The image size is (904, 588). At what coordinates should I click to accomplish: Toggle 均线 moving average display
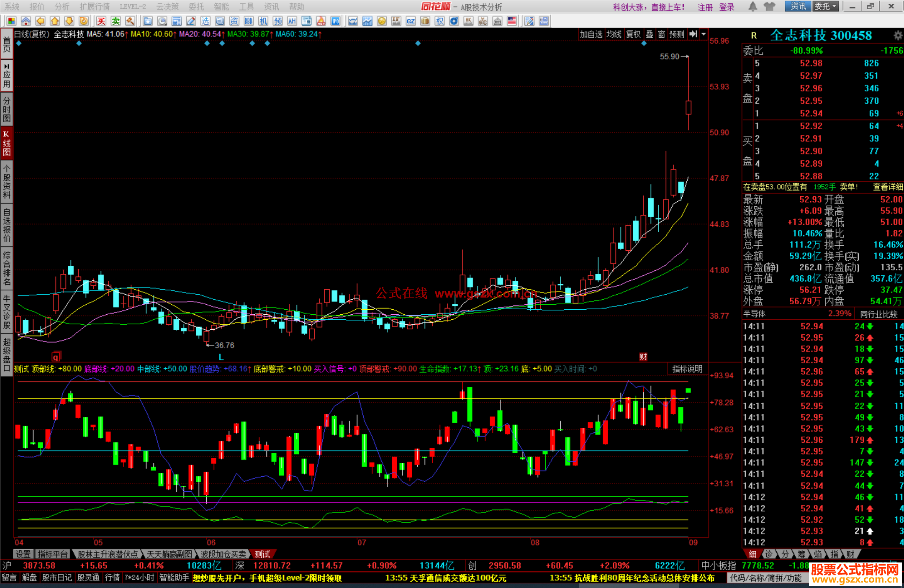[x=614, y=34]
